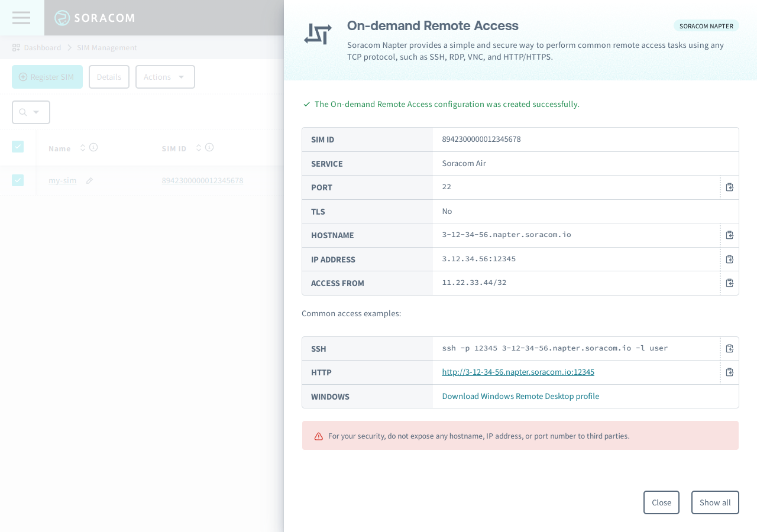Open the Actions dropdown
Image resolution: width=757 pixels, height=532 pixels.
165,77
